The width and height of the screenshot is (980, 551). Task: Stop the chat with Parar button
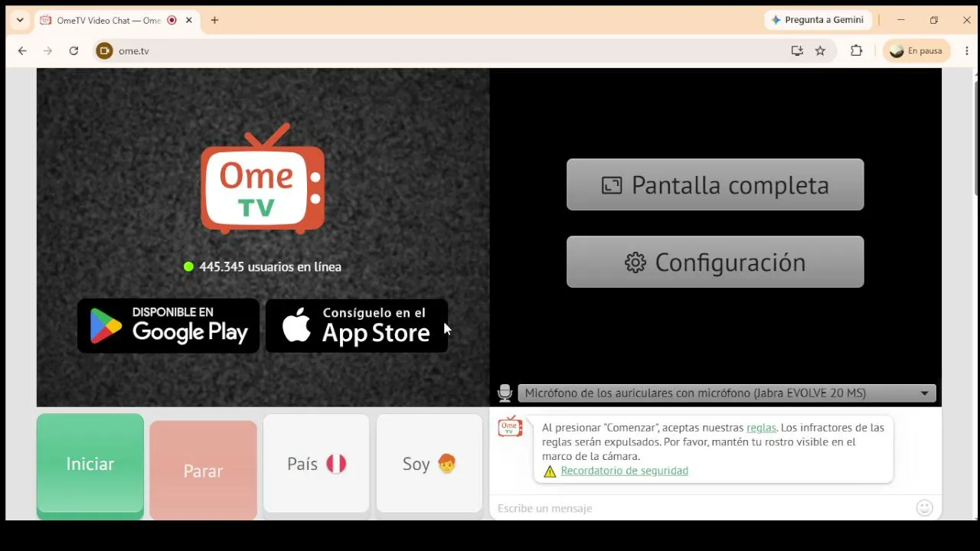[x=203, y=470]
